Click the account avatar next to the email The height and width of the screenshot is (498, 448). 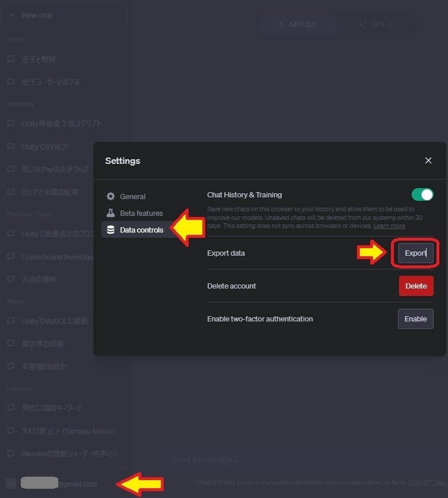pyautogui.click(x=11, y=484)
